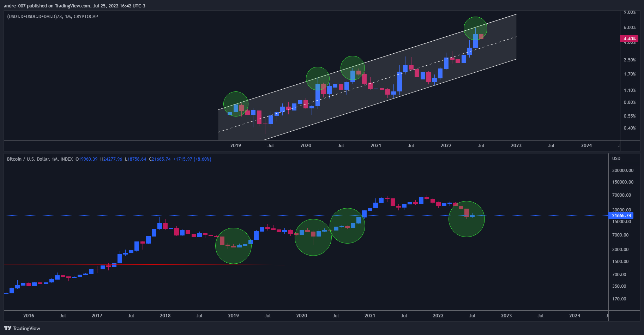Click the 0.80% label on top price axis
Viewport: 644px width, 335px height.
(x=630, y=102)
